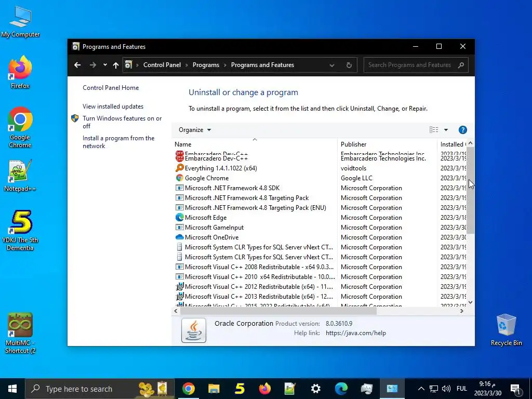Open the Organize dropdown
The image size is (532, 399).
pos(195,130)
